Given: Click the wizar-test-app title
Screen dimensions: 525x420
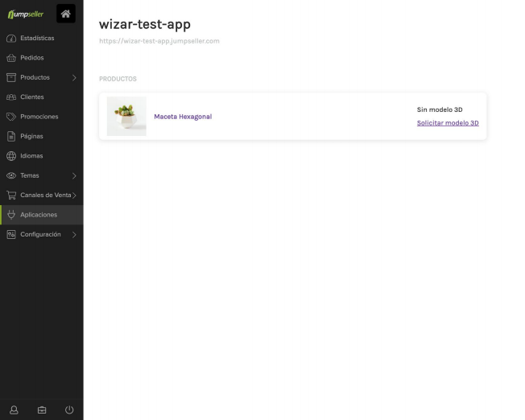Looking at the screenshot, I should point(145,24).
